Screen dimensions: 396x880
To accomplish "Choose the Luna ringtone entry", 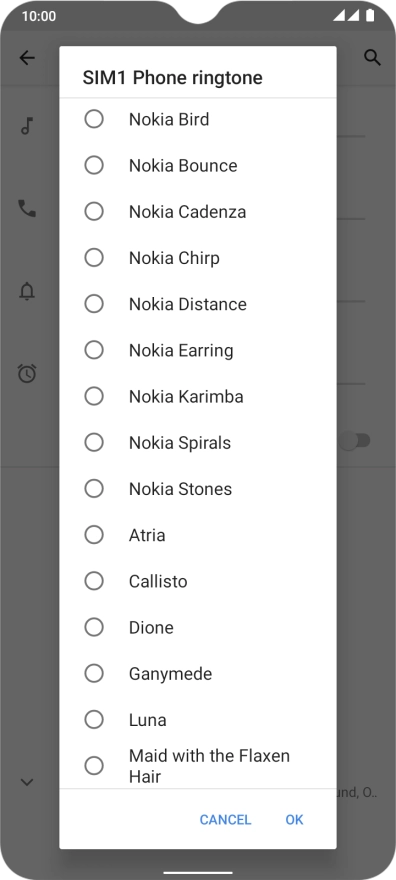I will [x=198, y=719].
